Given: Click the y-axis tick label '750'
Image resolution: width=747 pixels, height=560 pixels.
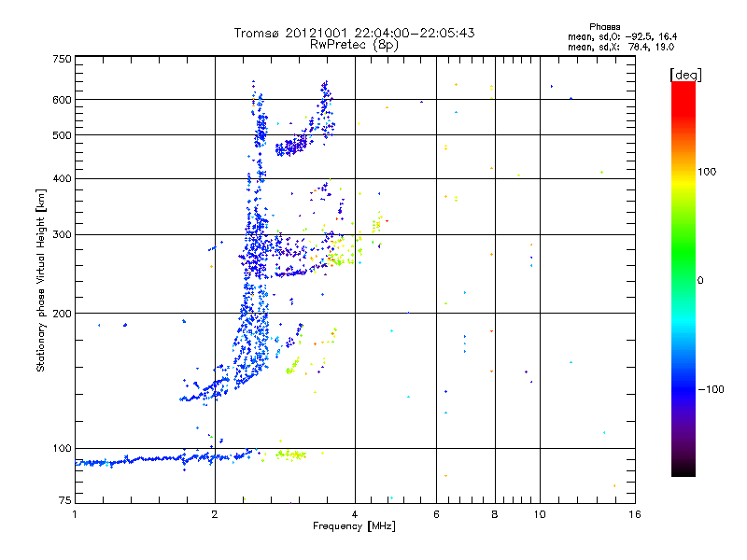Looking at the screenshot, I should [x=62, y=59].
